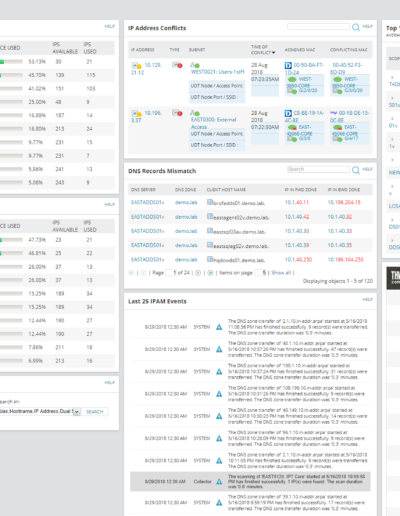The height and width of the screenshot is (516, 400).
Task: Click the usage bar on the 45.70% row
Action: point(11,75)
